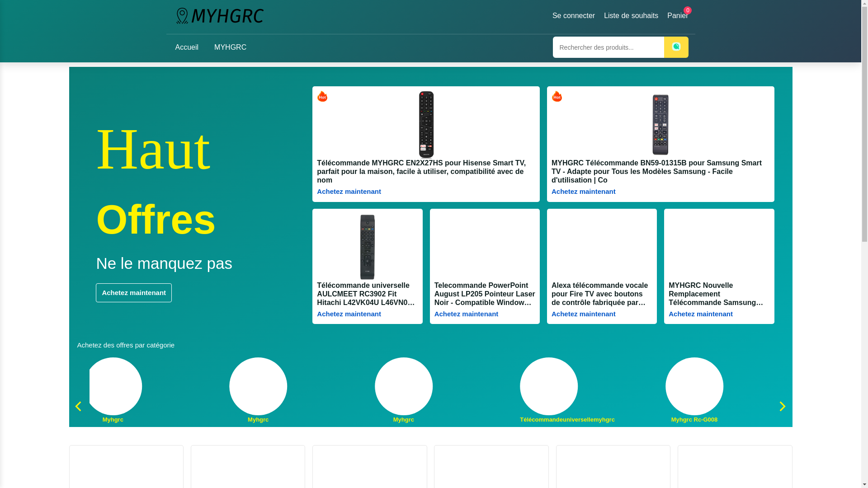Click Achetez maintenant button under Ne le manquez pas
This screenshot has height=488, width=868.
point(134,293)
